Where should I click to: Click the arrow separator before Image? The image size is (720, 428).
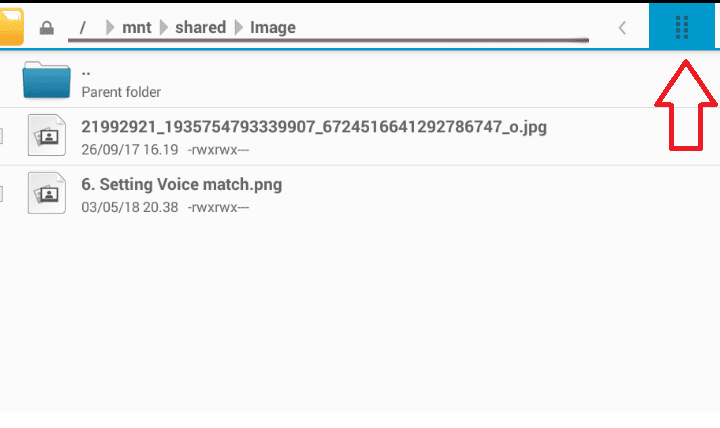tap(238, 27)
